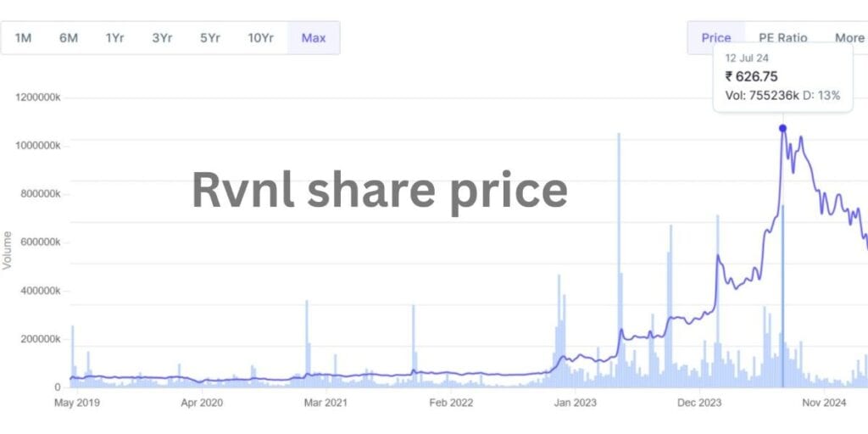Image resolution: width=868 pixels, height=434 pixels.
Task: Select the Price chart toggle
Action: click(716, 38)
